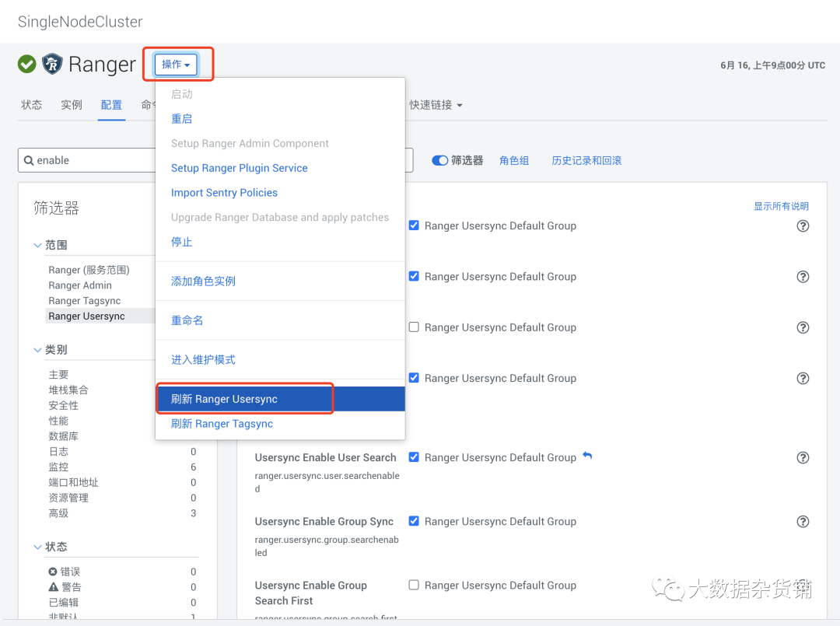Image resolution: width=840 pixels, height=626 pixels.
Task: Open the 操作 actions dropdown
Action: pyautogui.click(x=176, y=65)
